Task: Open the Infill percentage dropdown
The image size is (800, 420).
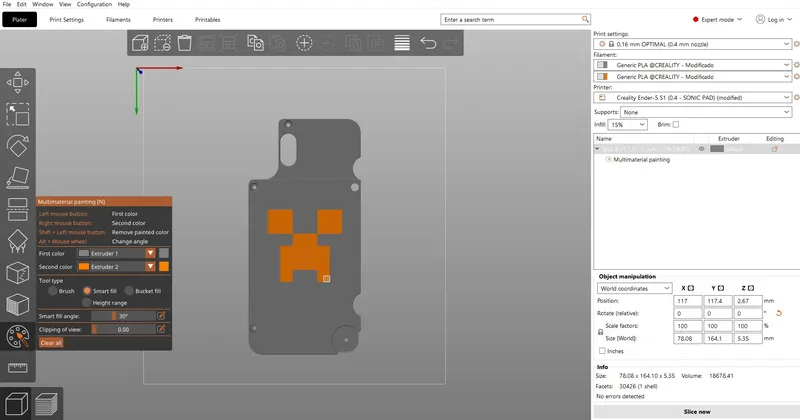Action: (629, 124)
